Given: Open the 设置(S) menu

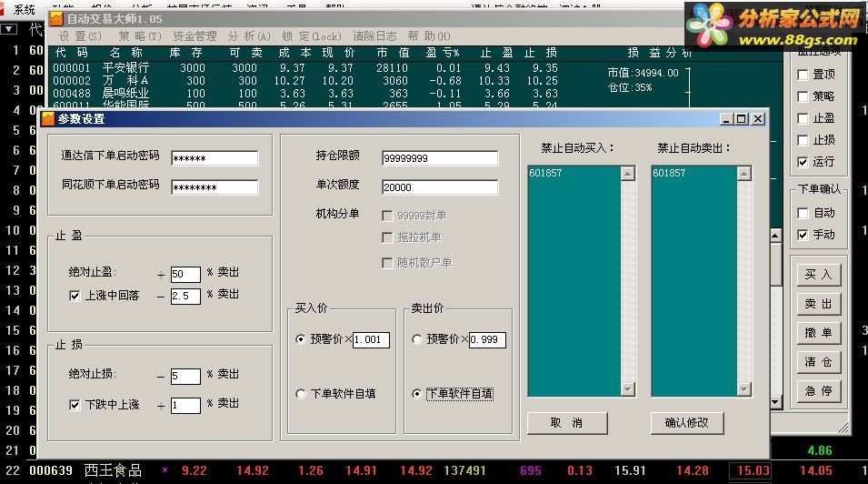Looking at the screenshot, I should (x=80, y=36).
